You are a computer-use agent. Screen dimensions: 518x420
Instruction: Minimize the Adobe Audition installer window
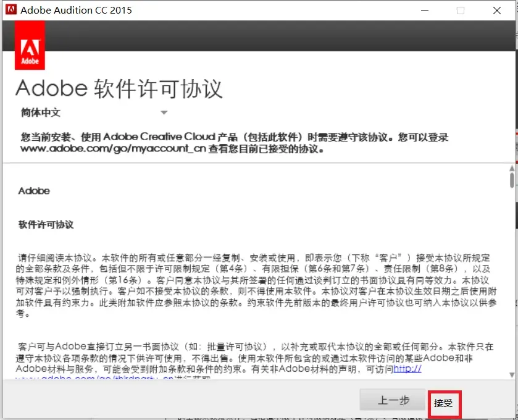click(x=425, y=10)
